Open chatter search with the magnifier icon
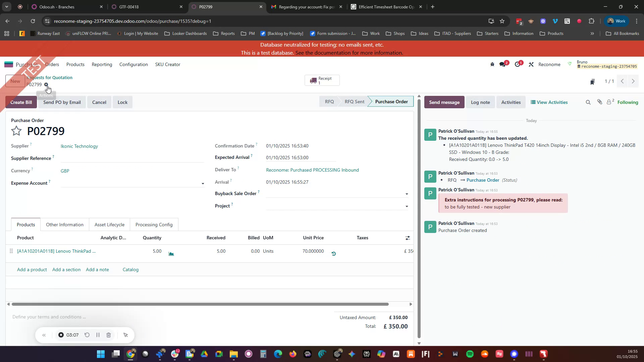This screenshot has width=644, height=362. pos(588,102)
